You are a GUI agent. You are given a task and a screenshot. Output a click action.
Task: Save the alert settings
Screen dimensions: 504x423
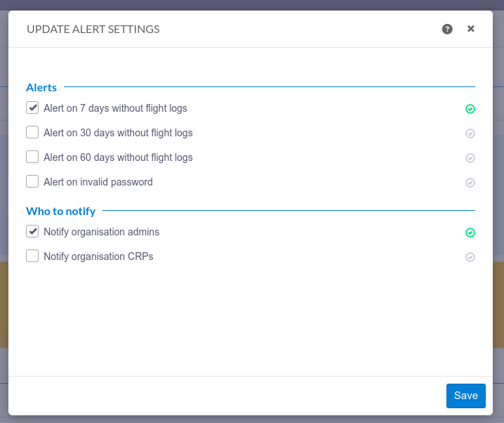[466, 396]
